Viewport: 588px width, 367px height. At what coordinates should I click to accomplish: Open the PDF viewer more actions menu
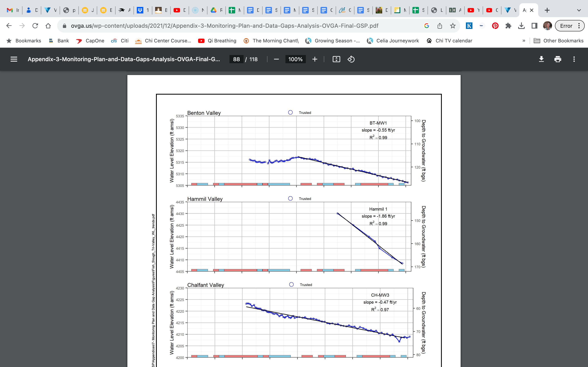pos(574,59)
